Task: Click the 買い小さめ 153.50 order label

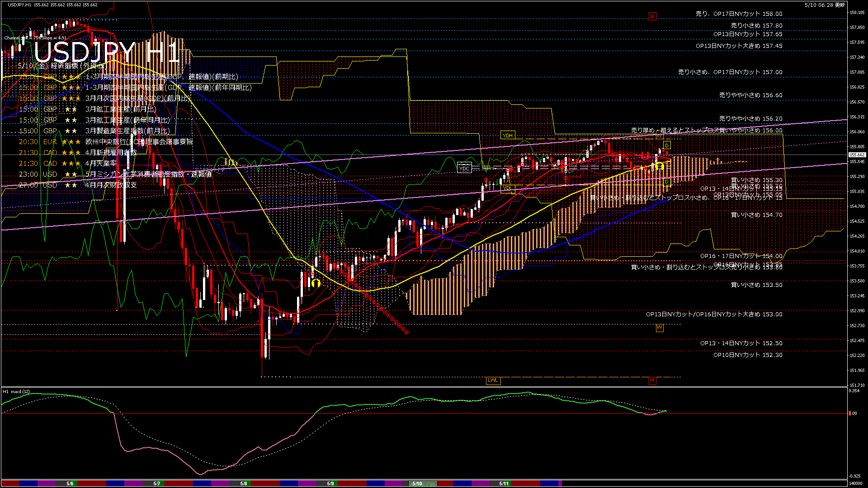Action: 756,285
